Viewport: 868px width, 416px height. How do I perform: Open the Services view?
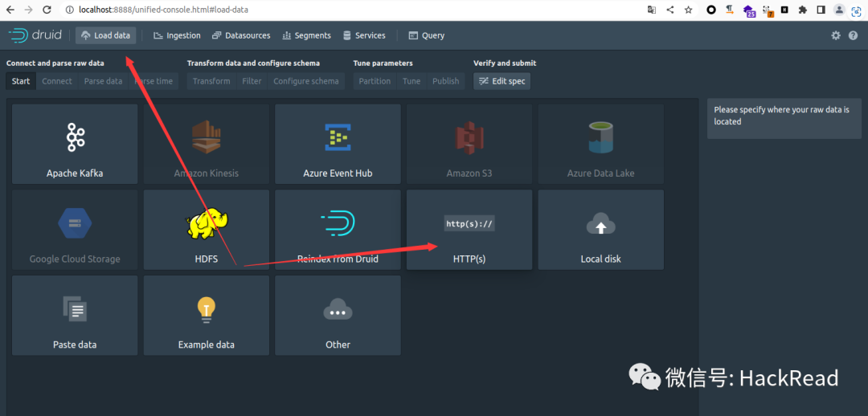point(364,35)
